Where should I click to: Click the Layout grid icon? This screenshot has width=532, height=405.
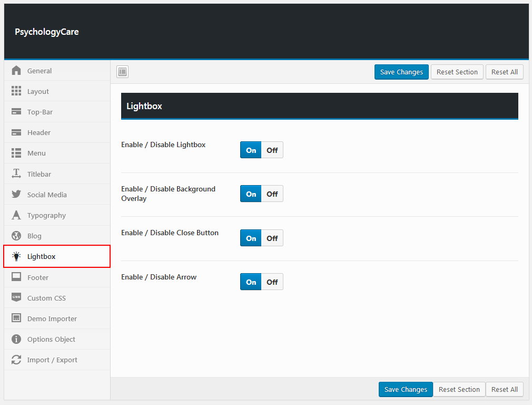(16, 91)
